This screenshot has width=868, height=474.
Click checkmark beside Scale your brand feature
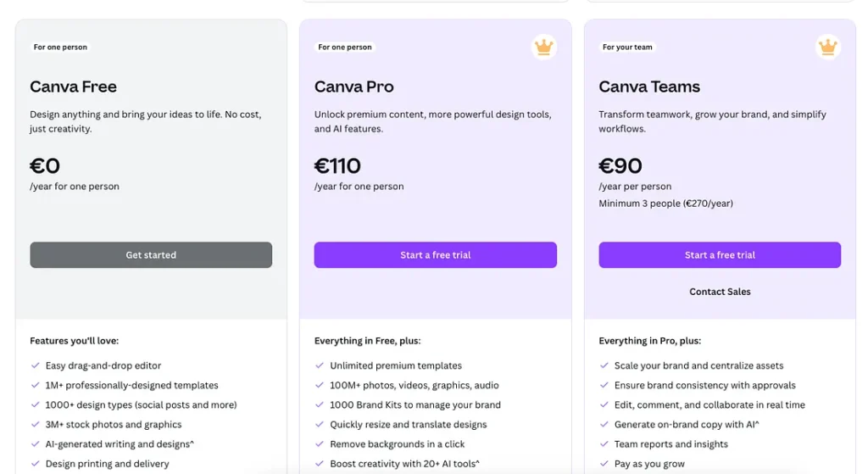(604, 365)
